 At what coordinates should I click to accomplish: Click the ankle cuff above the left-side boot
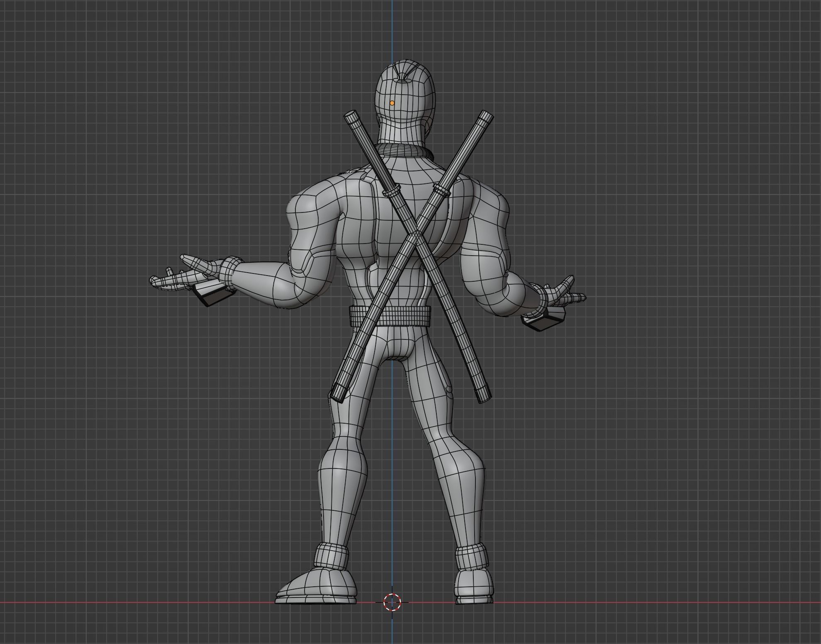[331, 556]
